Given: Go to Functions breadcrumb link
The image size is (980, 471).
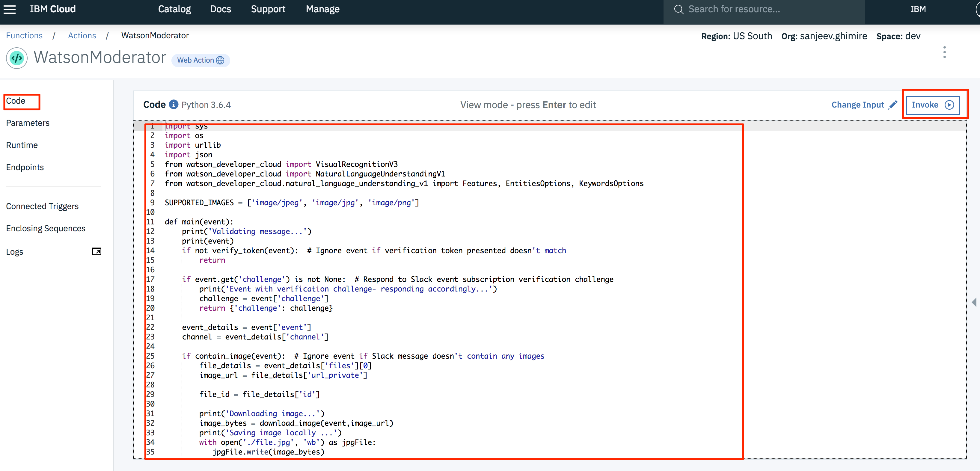Looking at the screenshot, I should tap(24, 35).
